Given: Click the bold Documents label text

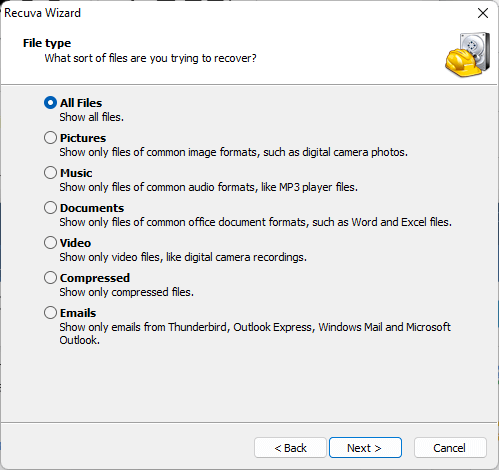Looking at the screenshot, I should pyautogui.click(x=92, y=208).
